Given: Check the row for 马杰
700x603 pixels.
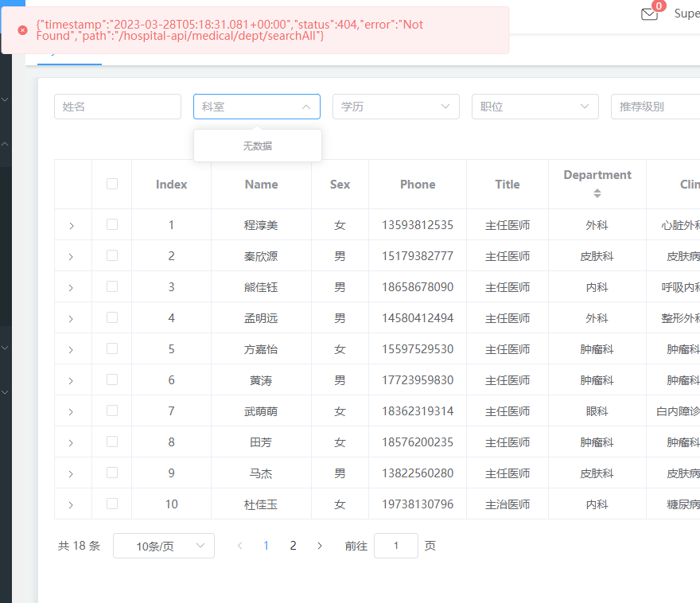Looking at the screenshot, I should click(112, 473).
